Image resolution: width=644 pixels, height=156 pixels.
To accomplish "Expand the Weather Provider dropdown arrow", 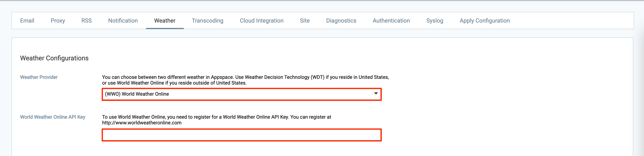I will click(376, 93).
